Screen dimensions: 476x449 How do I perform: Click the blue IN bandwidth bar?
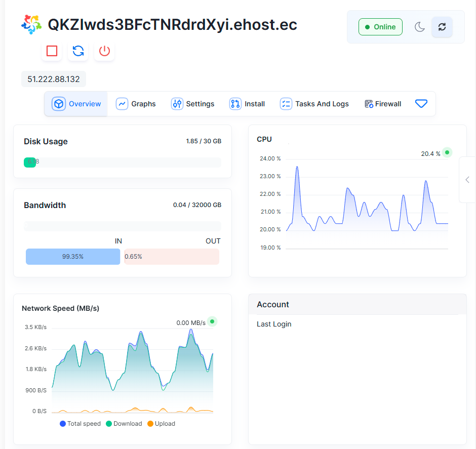[73, 257]
